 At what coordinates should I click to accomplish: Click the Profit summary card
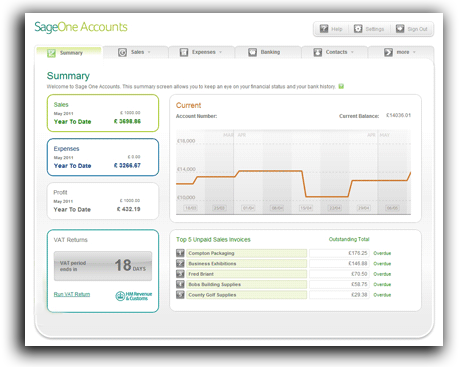coord(103,201)
